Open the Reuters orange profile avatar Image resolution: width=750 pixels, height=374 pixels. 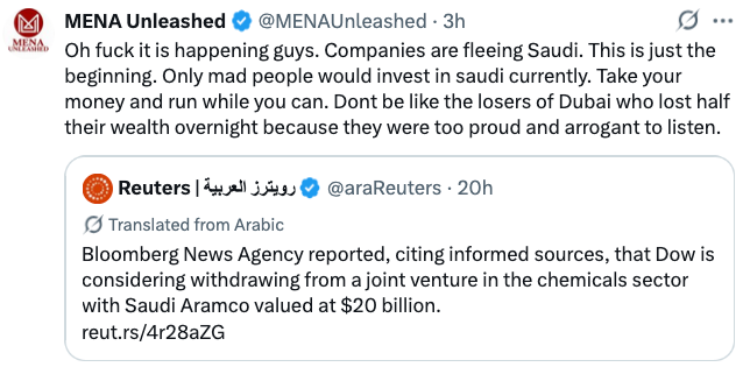tap(98, 188)
